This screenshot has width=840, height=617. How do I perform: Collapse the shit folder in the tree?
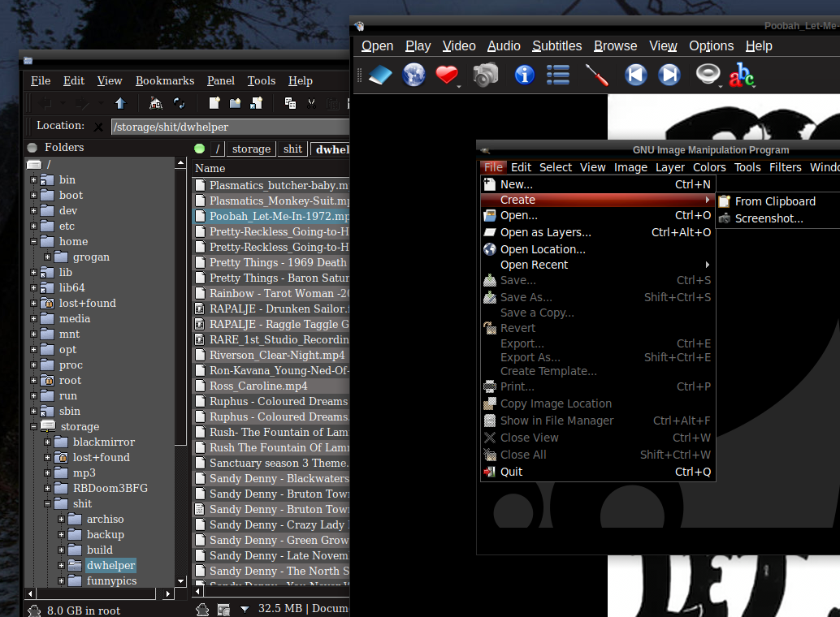[48, 504]
